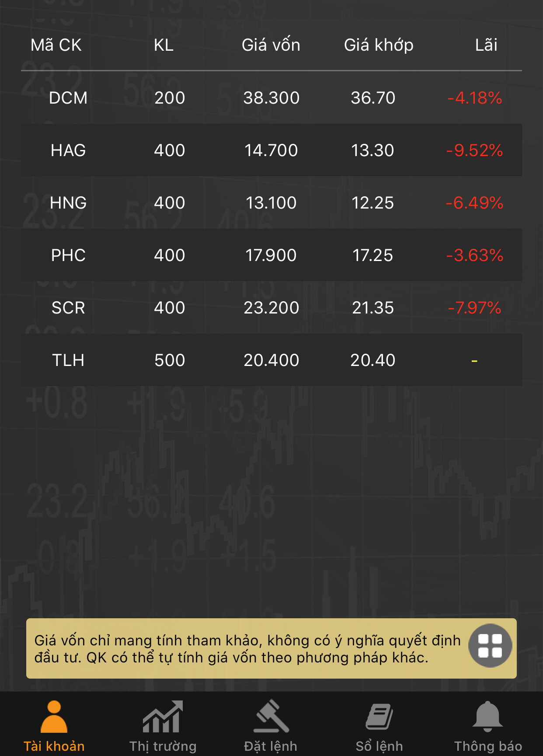This screenshot has height=756, width=543.
Task: Tap the Thông báo bell icon
Action: click(x=487, y=717)
